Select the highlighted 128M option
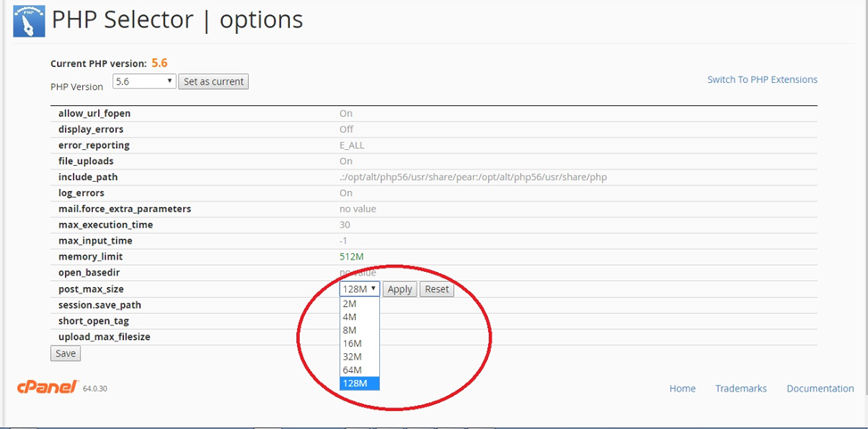 click(x=354, y=384)
